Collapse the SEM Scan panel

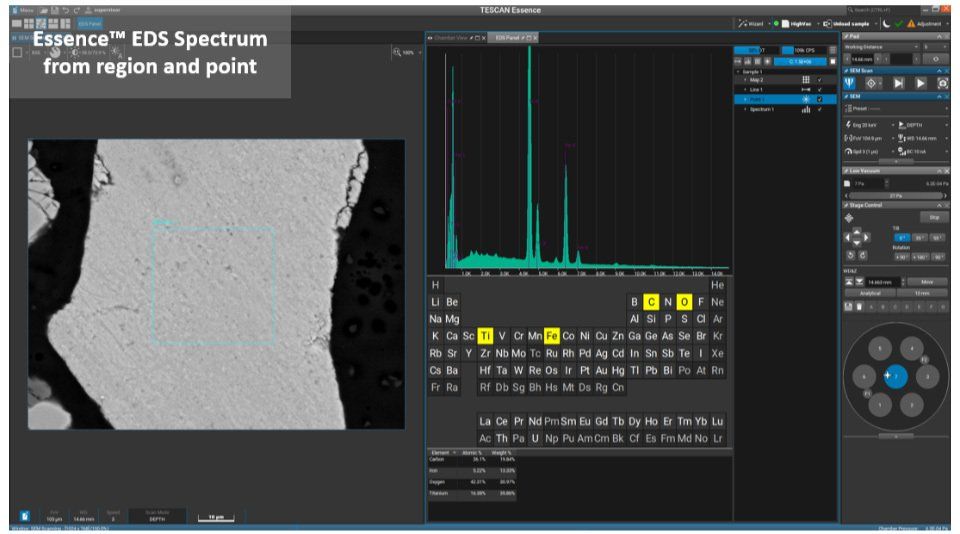940,71
